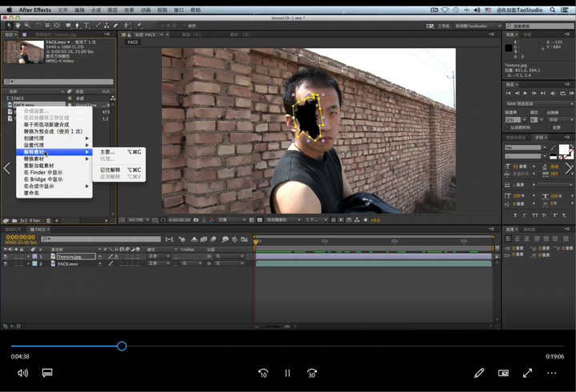Image resolution: width=576 pixels, height=392 pixels.
Task: Skip back 10 seconds in video player
Action: 263,374
